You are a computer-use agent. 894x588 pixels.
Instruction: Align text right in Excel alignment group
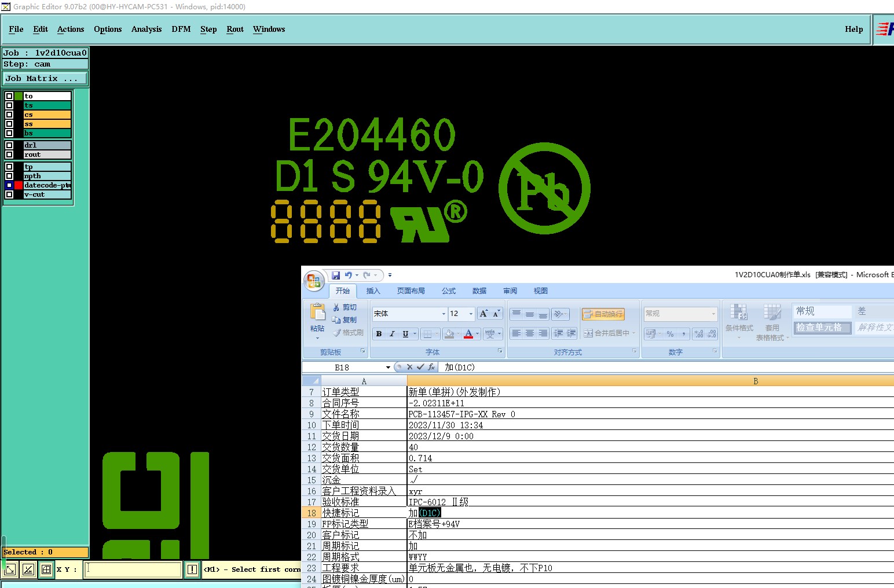click(x=543, y=333)
